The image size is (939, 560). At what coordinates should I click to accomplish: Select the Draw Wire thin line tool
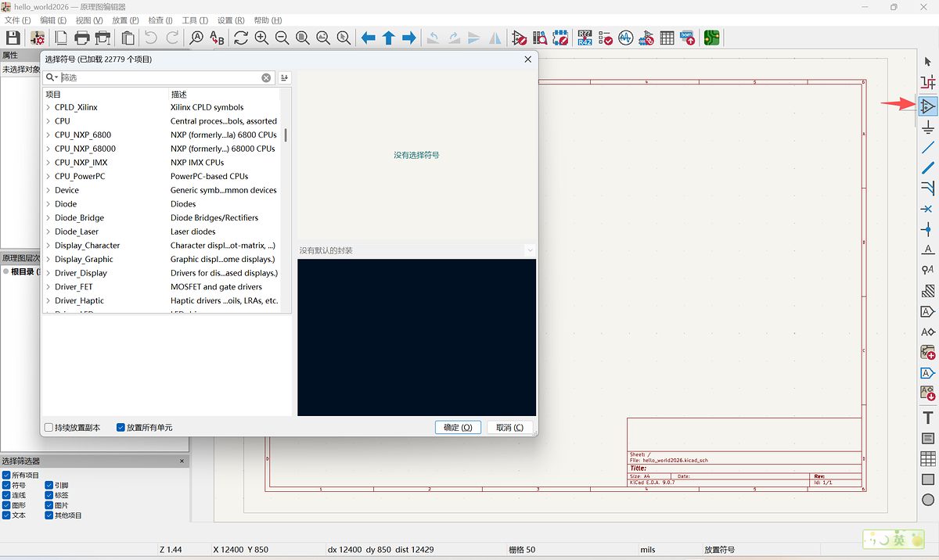(928, 147)
